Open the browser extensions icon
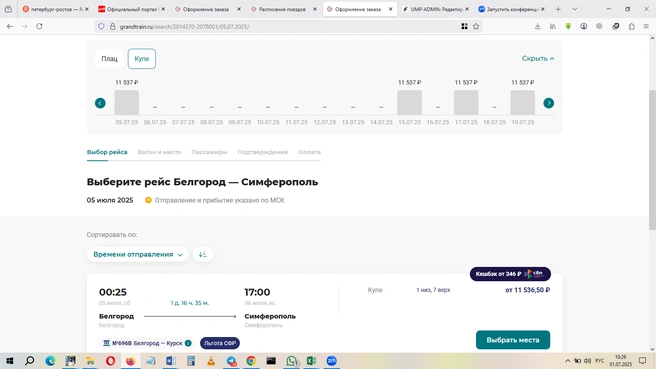Image resolution: width=656 pixels, height=369 pixels. [631, 26]
